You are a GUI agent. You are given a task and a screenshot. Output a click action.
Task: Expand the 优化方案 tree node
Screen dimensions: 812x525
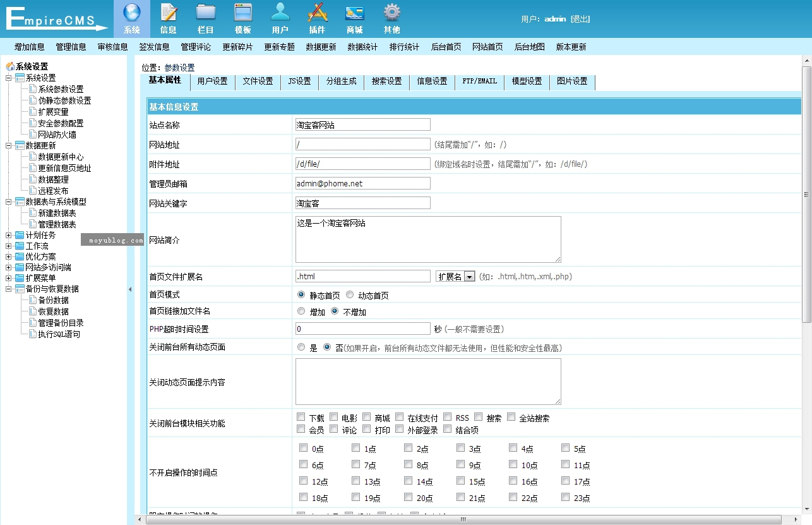coord(9,256)
